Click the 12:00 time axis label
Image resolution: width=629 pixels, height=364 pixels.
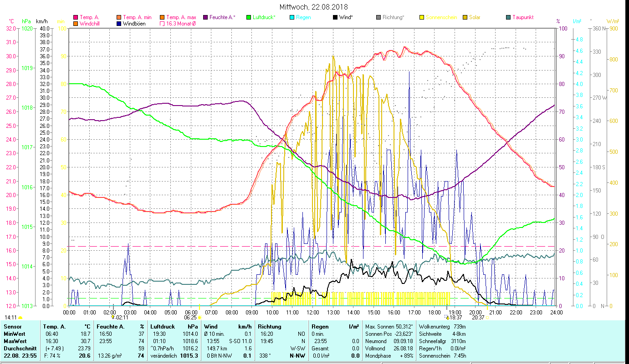[x=312, y=312]
